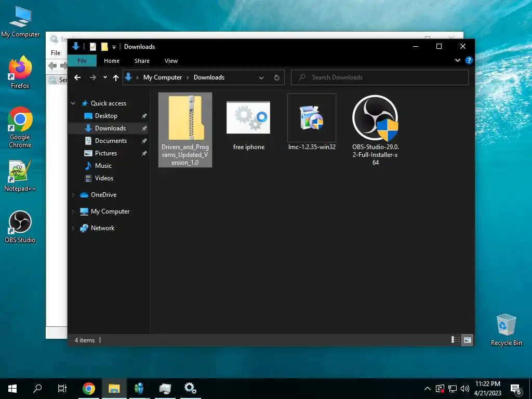
Task: Open the Settings gear on the taskbar
Action: [190, 389]
